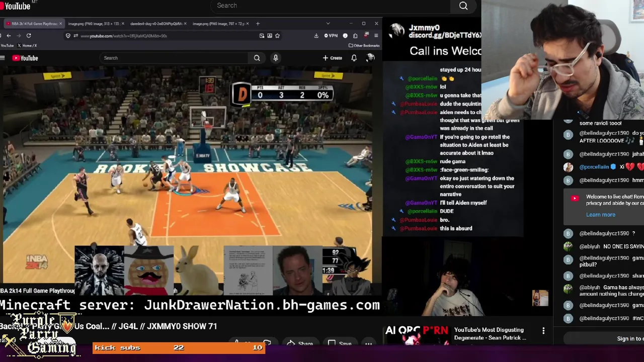Bookmark the page with star icon
This screenshot has width=644, height=362.
coord(277,36)
